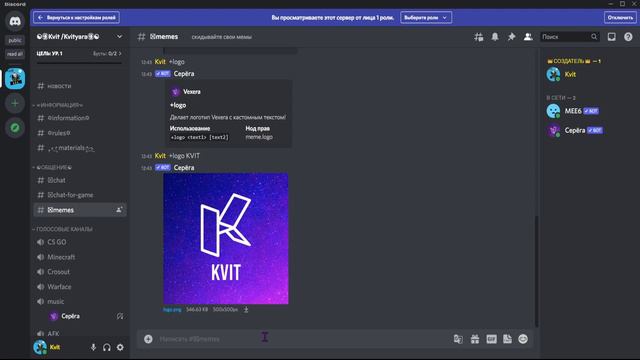
Task: Attach file with plus icon in message bar
Action: point(148,339)
